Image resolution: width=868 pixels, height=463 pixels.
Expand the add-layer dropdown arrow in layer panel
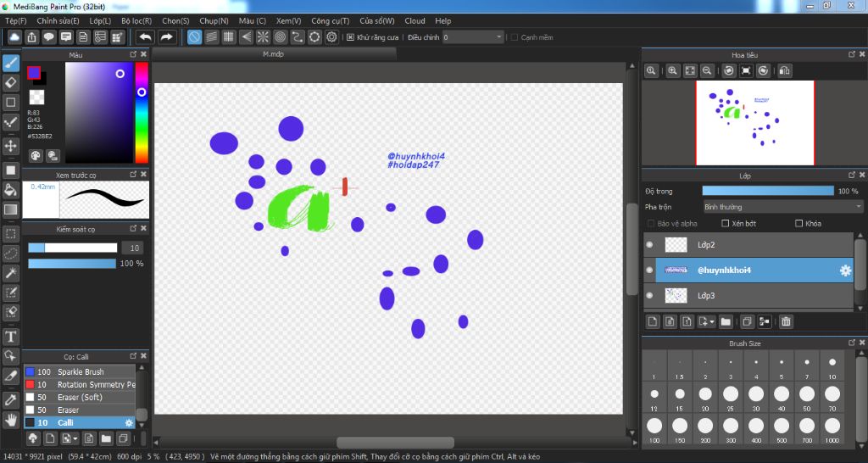(711, 321)
